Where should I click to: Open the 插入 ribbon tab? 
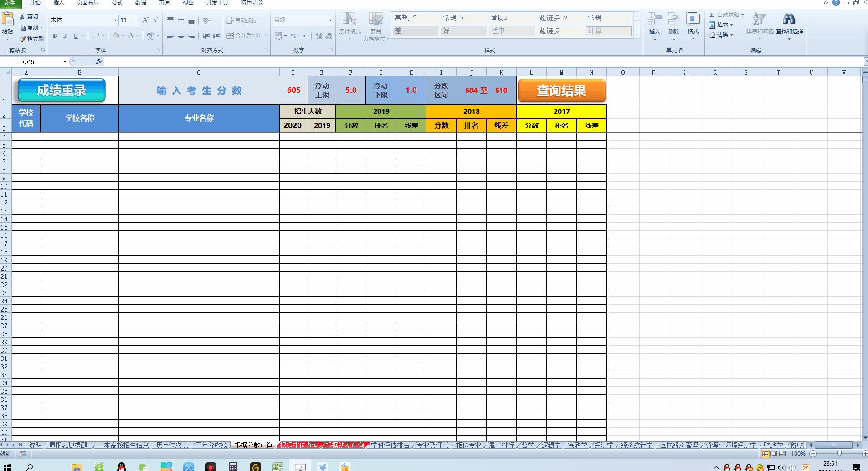(59, 3)
